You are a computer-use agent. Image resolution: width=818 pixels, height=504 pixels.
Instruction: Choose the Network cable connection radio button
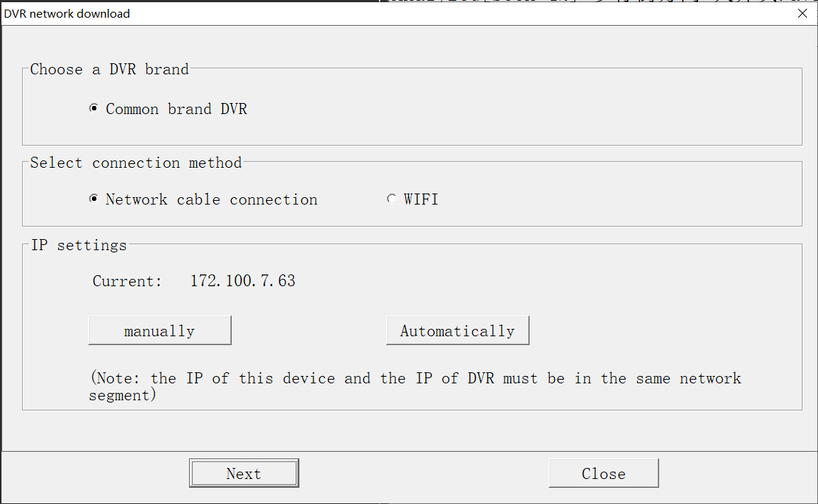pyautogui.click(x=93, y=199)
